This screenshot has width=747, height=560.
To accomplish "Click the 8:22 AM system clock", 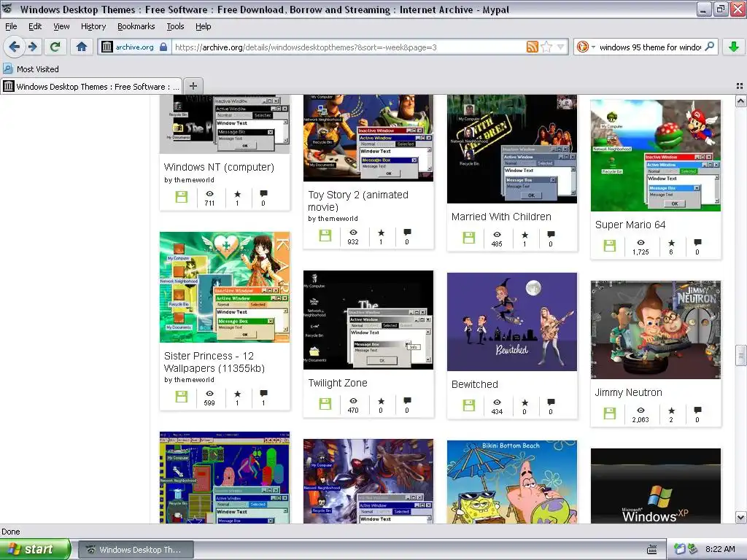I will (720, 549).
